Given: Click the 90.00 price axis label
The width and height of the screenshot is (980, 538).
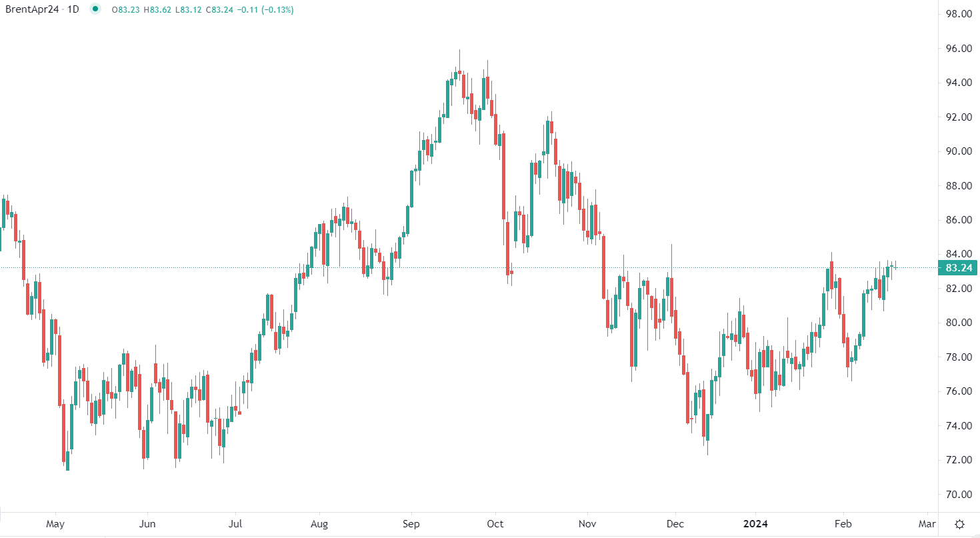Looking at the screenshot, I should pos(958,151).
